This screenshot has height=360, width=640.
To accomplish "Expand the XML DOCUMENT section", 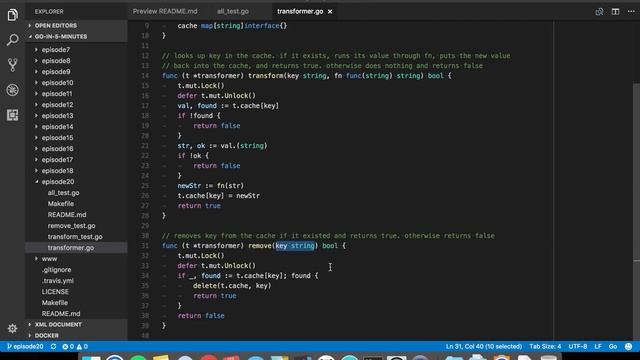I will coord(76,324).
